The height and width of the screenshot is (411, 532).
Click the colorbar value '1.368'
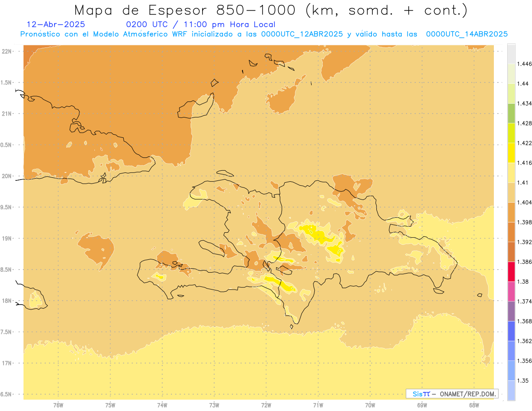(524, 321)
